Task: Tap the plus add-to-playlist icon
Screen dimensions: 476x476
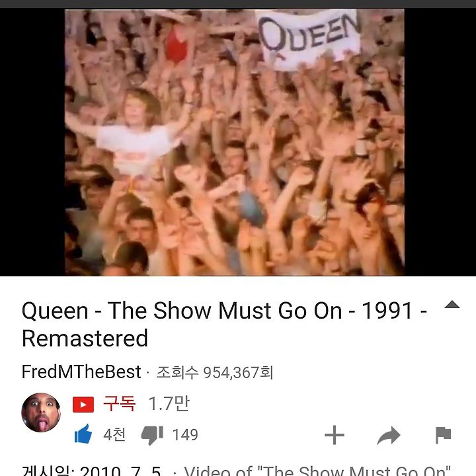Action: (x=335, y=435)
